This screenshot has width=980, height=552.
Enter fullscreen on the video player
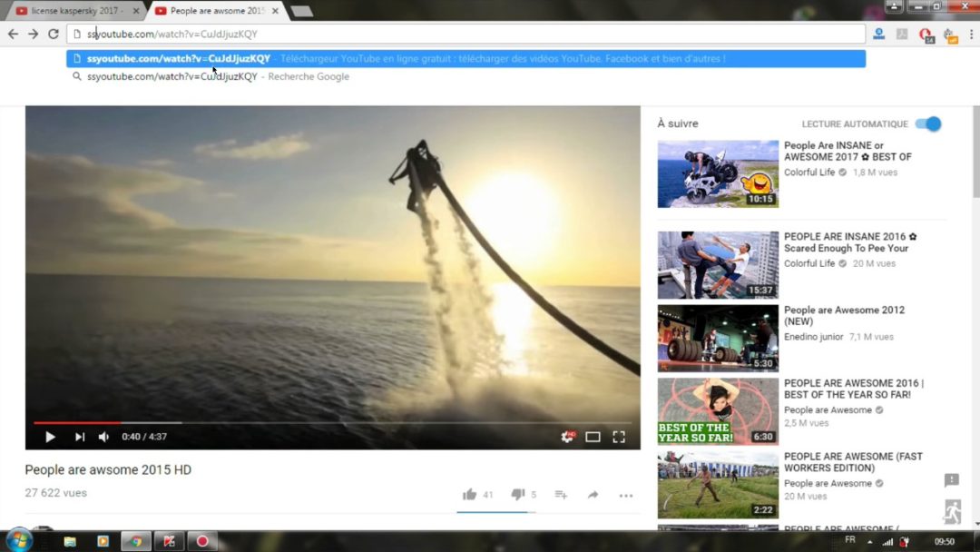point(619,437)
